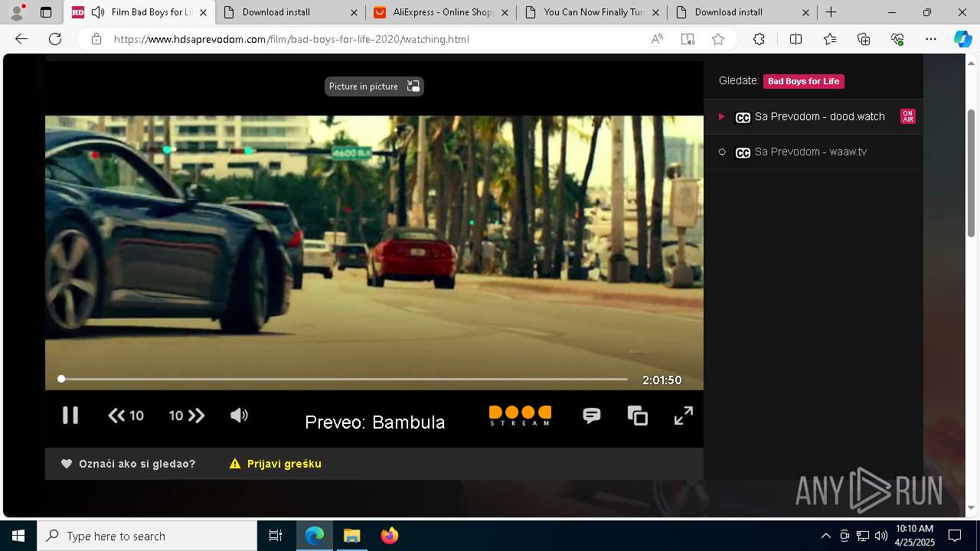The image size is (980, 551).
Task: Open the Windows Start menu
Action: click(18, 536)
